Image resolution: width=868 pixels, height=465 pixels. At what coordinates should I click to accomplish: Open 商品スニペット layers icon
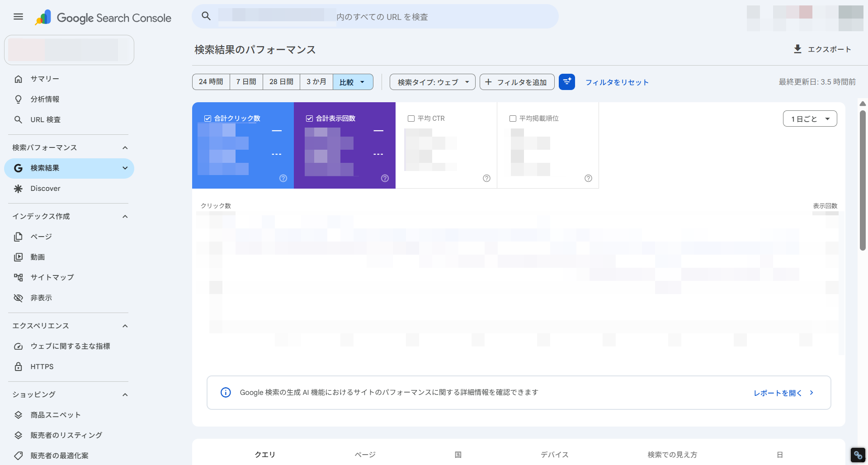18,415
